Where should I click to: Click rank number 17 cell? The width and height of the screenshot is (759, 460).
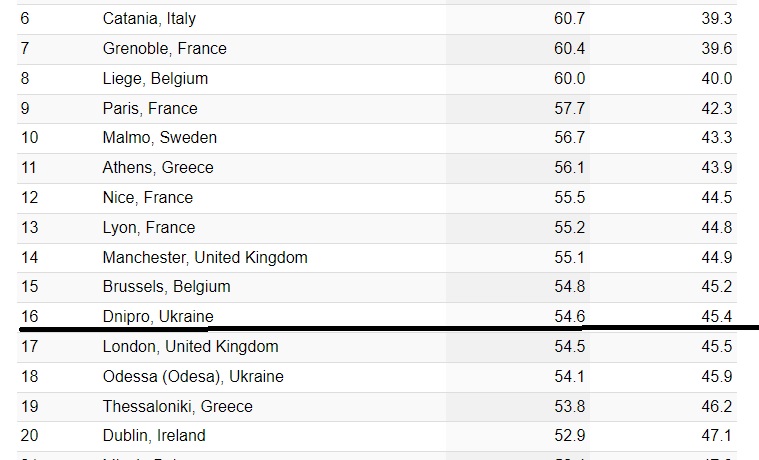[28, 346]
